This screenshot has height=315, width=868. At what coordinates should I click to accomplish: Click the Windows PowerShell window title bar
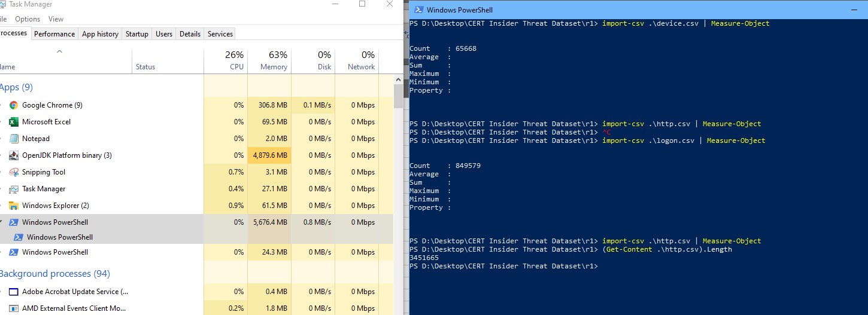(x=638, y=10)
